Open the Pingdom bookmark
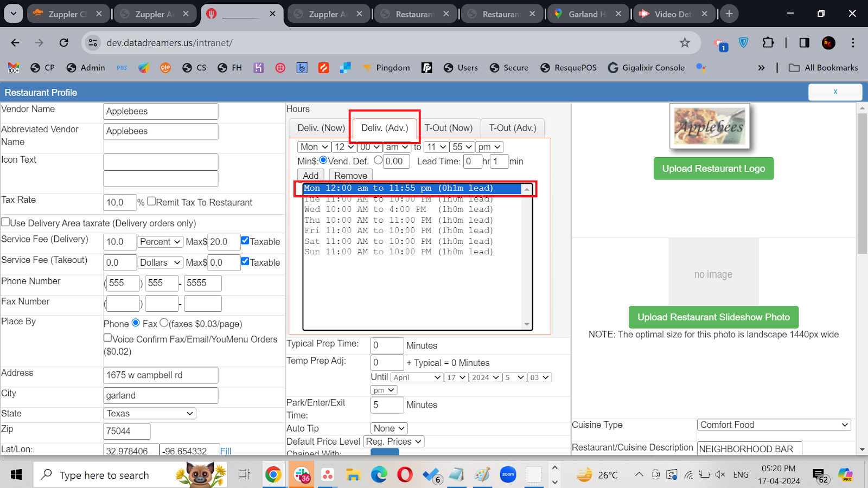Viewport: 868px width, 488px height. point(386,68)
